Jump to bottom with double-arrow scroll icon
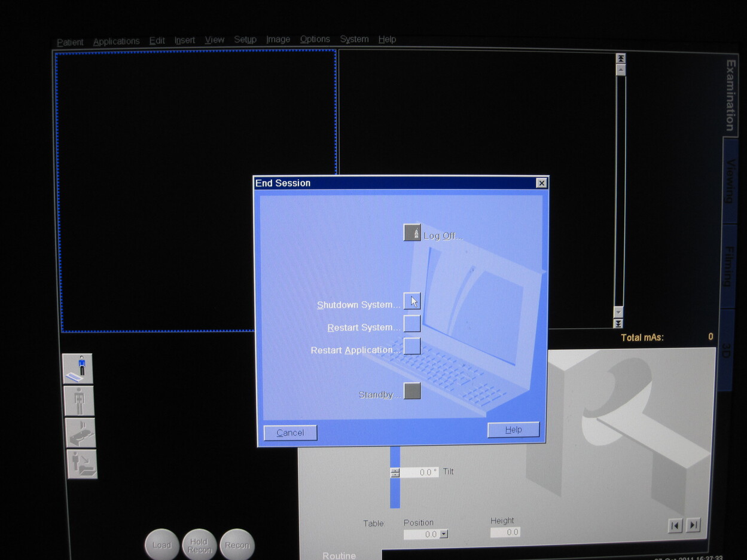The height and width of the screenshot is (560, 747). pyautogui.click(x=618, y=323)
